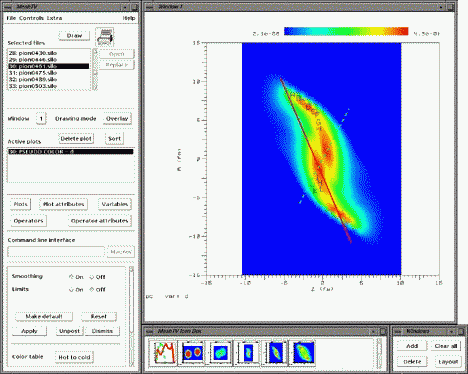Open the Window number selector

pyautogui.click(x=41, y=119)
